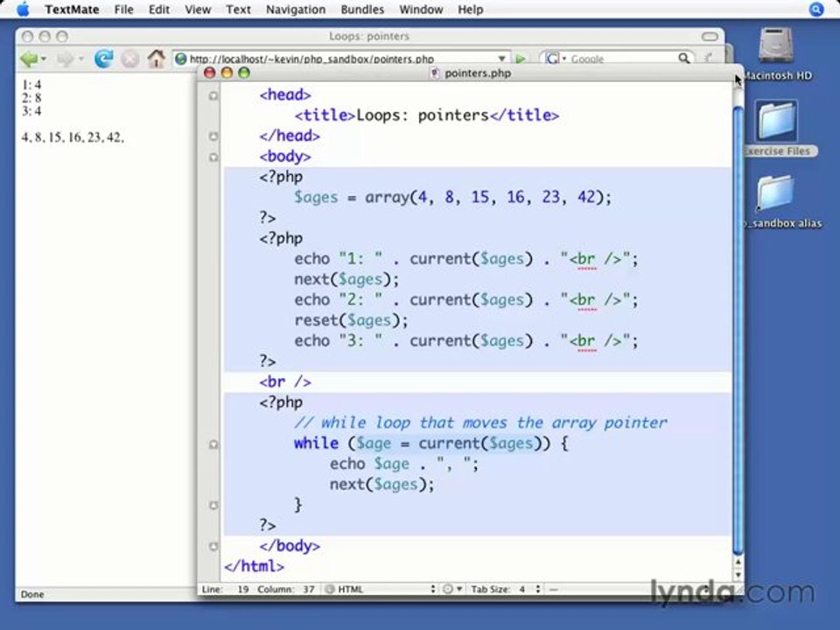
Task: Open the bundle gear menu in status bar
Action: [x=452, y=589]
